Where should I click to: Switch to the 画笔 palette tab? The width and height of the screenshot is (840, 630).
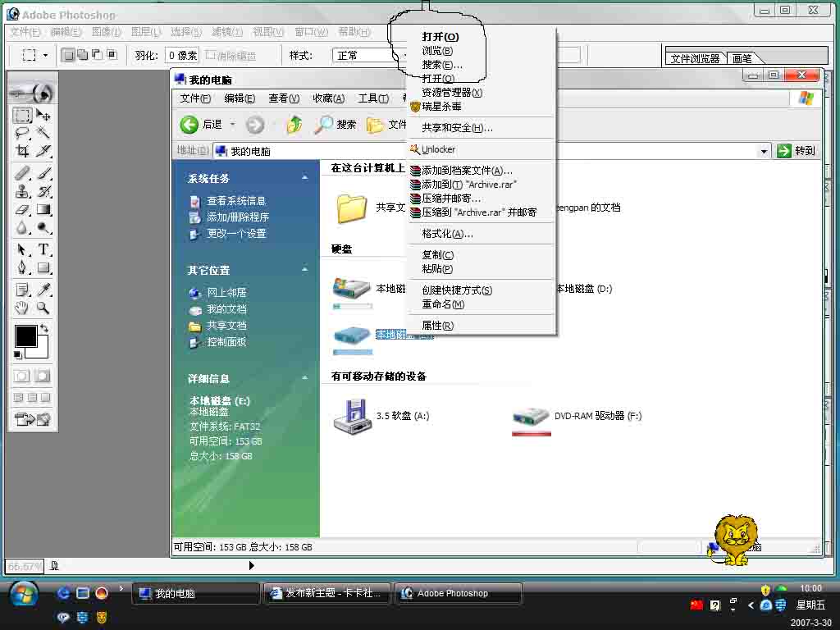(742, 58)
